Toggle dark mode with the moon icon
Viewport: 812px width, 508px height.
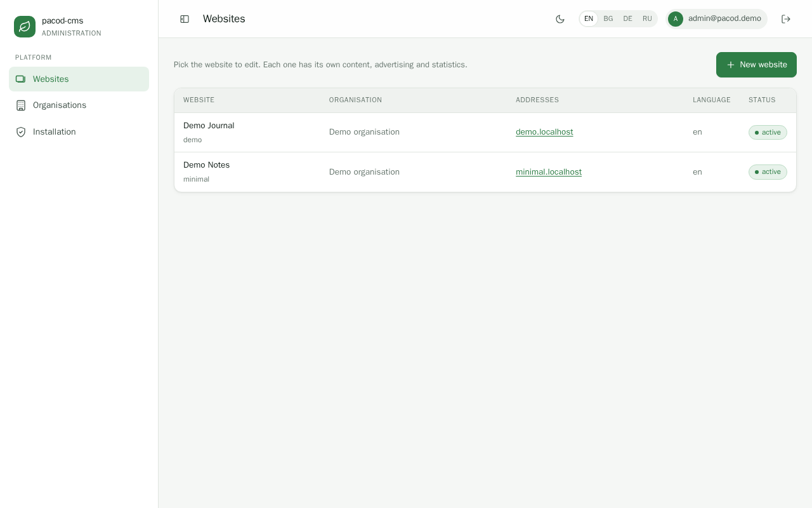point(560,19)
